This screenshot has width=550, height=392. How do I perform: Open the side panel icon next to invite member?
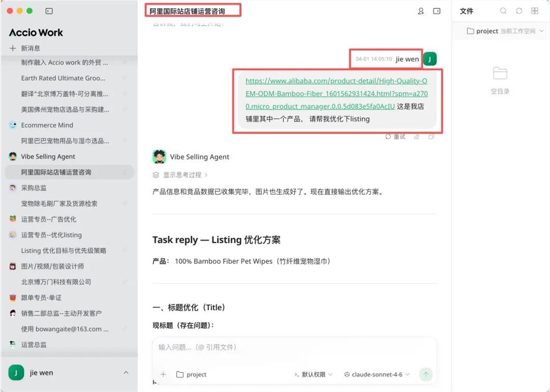pos(436,11)
